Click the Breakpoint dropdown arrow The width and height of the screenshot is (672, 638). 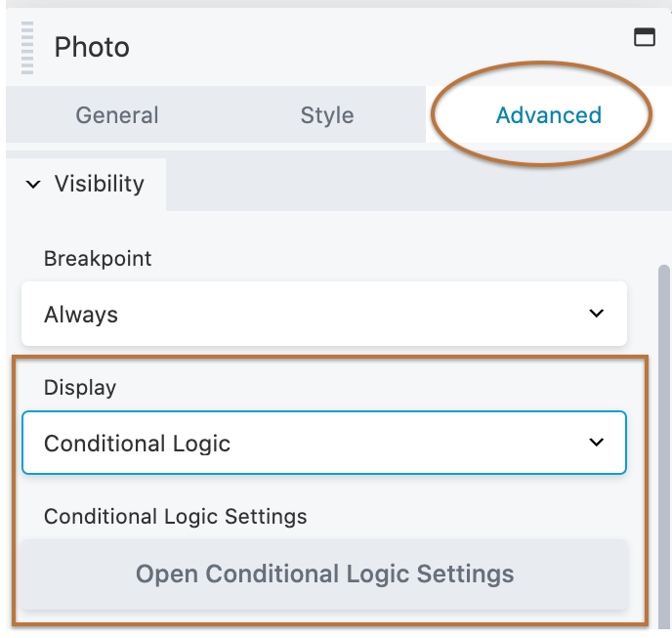tap(597, 314)
